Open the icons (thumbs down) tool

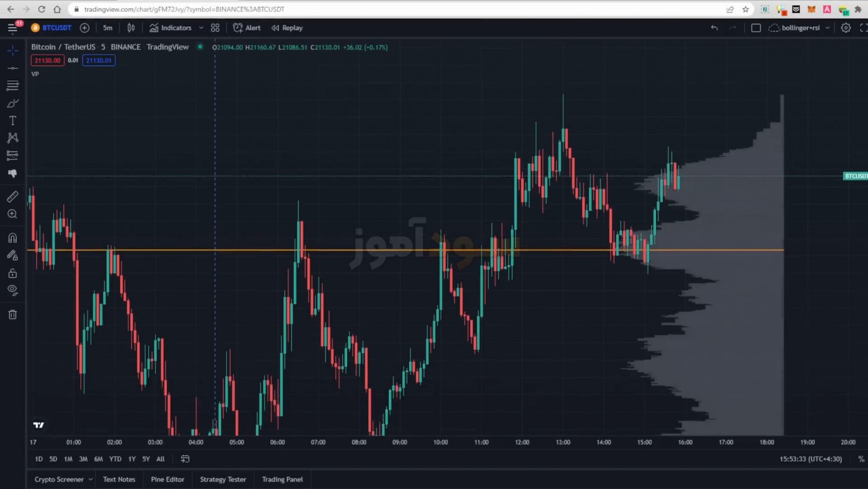pos(12,174)
